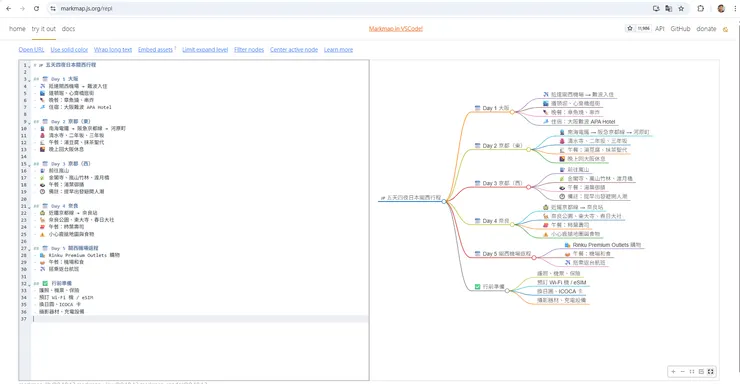Click the Day 2 京都 mindmap node label
The width and height of the screenshot is (740, 384).
click(499, 145)
